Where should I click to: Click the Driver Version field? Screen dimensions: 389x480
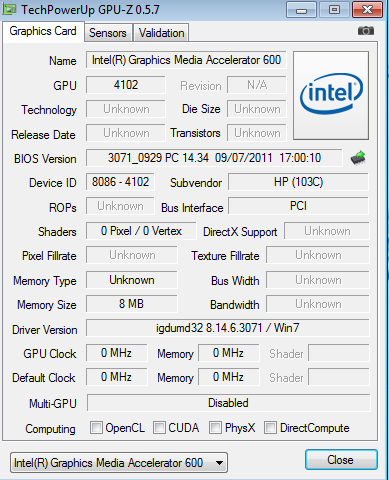[x=228, y=328]
